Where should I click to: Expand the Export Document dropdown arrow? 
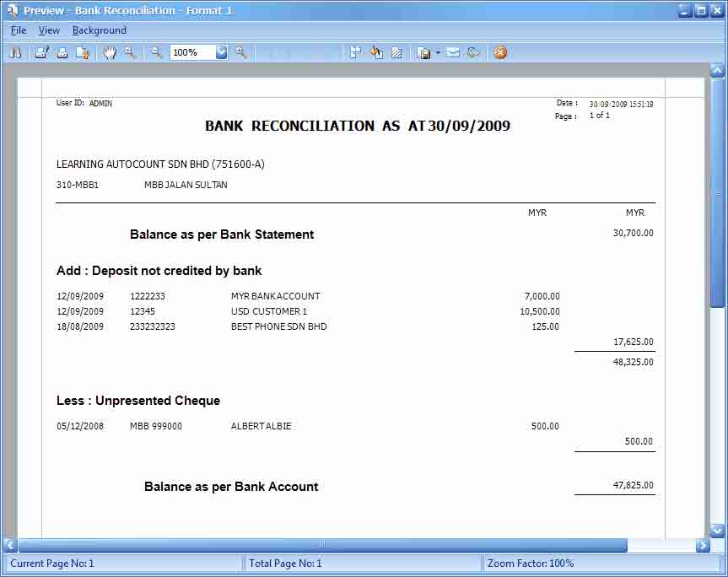pos(439,53)
